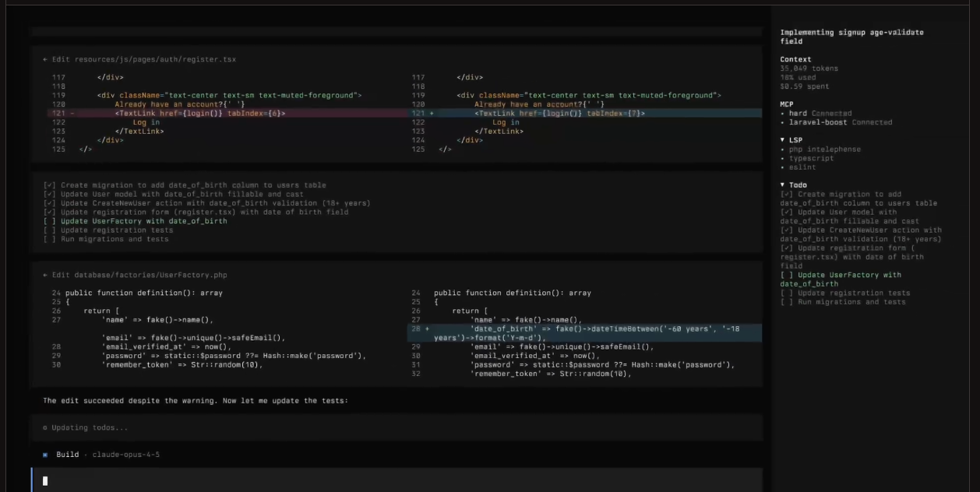Select the Build agent label

click(x=68, y=455)
